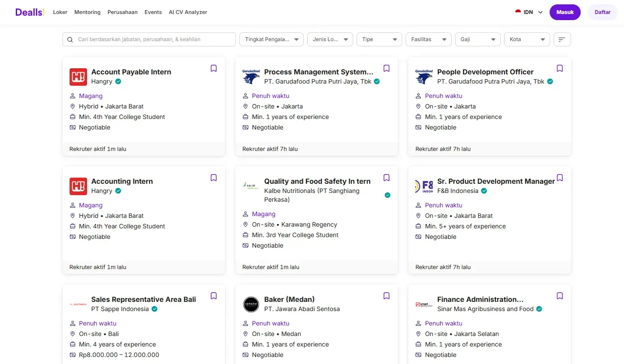
Task: Click the F&B Indonesia logo
Action: click(x=424, y=186)
